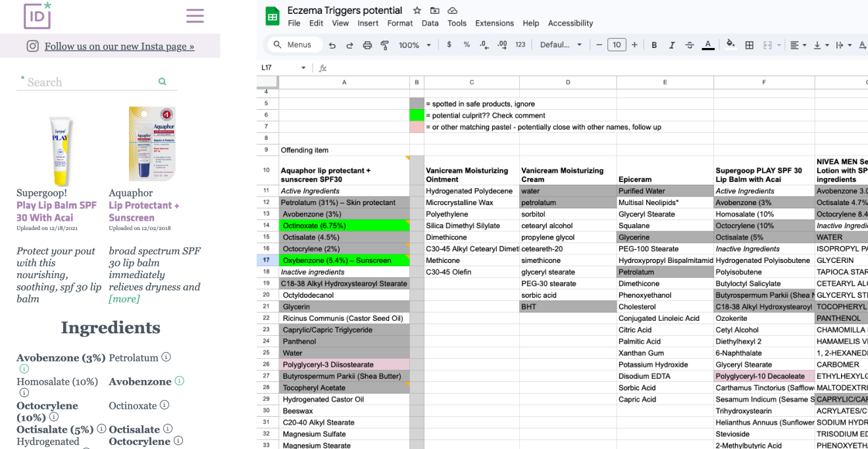Click the hamburger menu on ingredient site
The image size is (868, 449).
pyautogui.click(x=195, y=16)
